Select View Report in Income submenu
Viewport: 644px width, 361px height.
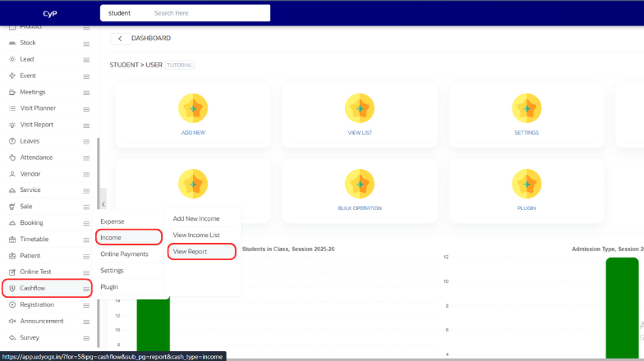190,252
